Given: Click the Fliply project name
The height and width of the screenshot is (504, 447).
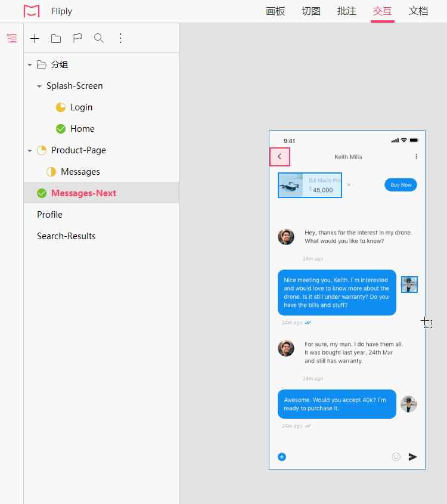Looking at the screenshot, I should pos(61,11).
